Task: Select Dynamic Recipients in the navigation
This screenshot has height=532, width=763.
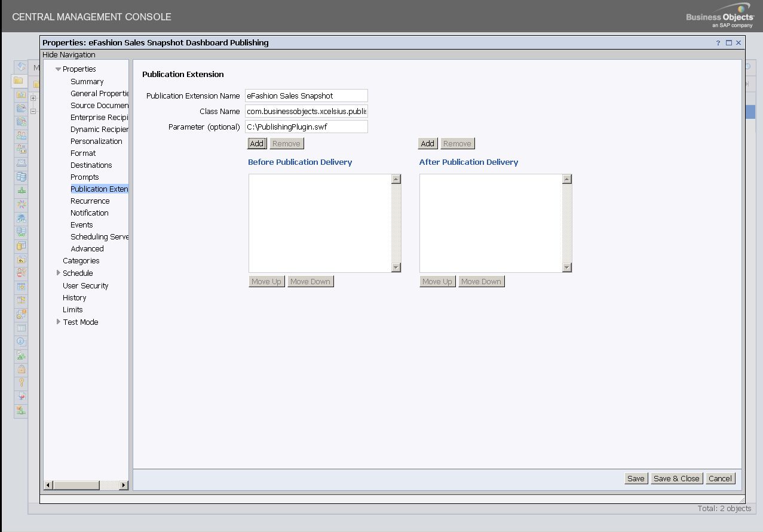Action: tap(100, 130)
